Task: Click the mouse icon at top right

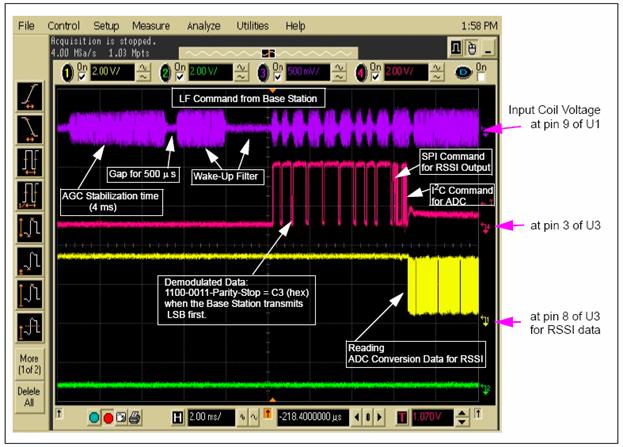Action: click(471, 48)
